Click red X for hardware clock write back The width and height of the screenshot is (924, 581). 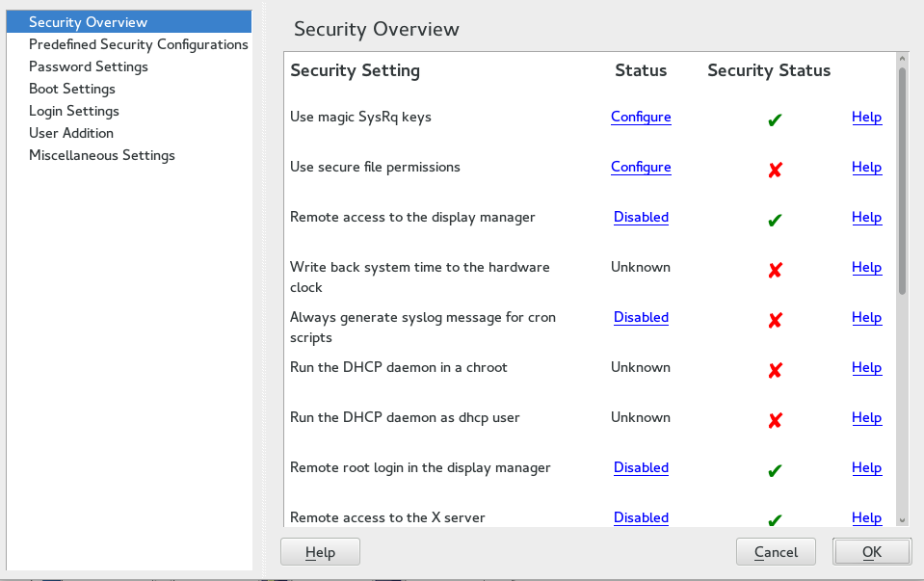pyautogui.click(x=775, y=270)
